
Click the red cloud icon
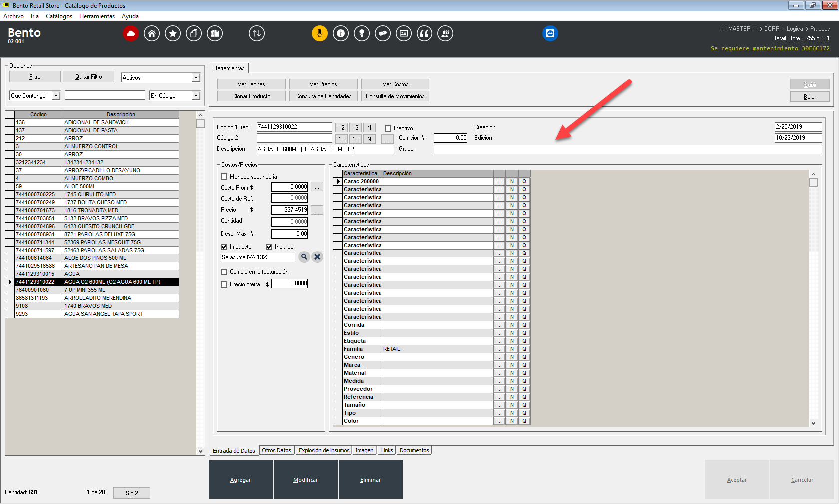[131, 33]
